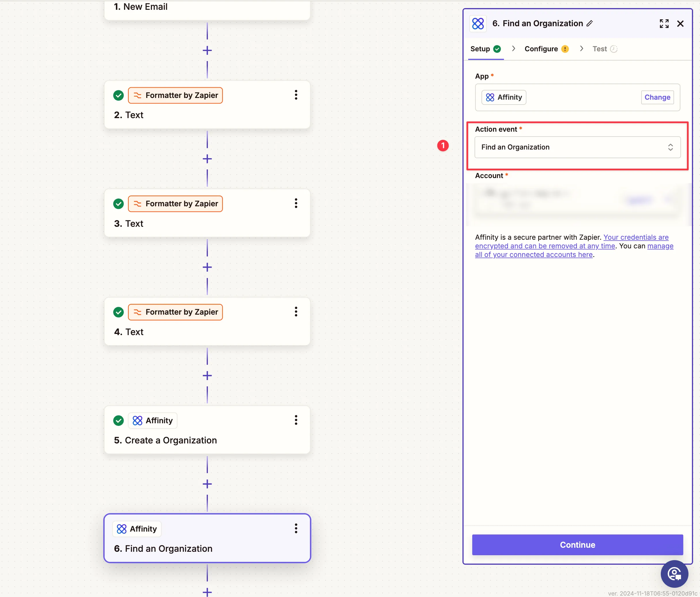Switch to the Test tab
Image resolution: width=700 pixels, height=597 pixels.
pyautogui.click(x=605, y=49)
